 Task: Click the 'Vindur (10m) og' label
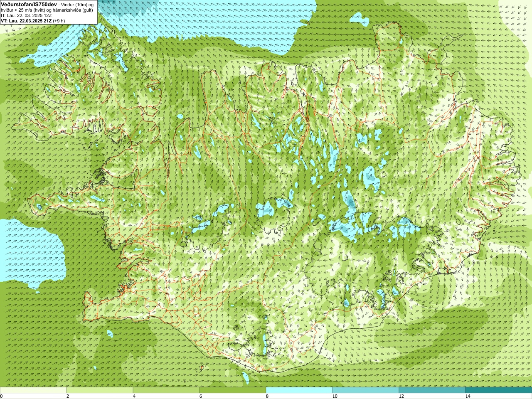coord(77,4)
